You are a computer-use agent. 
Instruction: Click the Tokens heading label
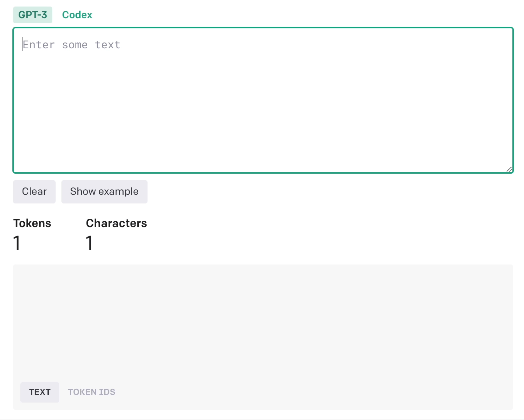coord(32,223)
